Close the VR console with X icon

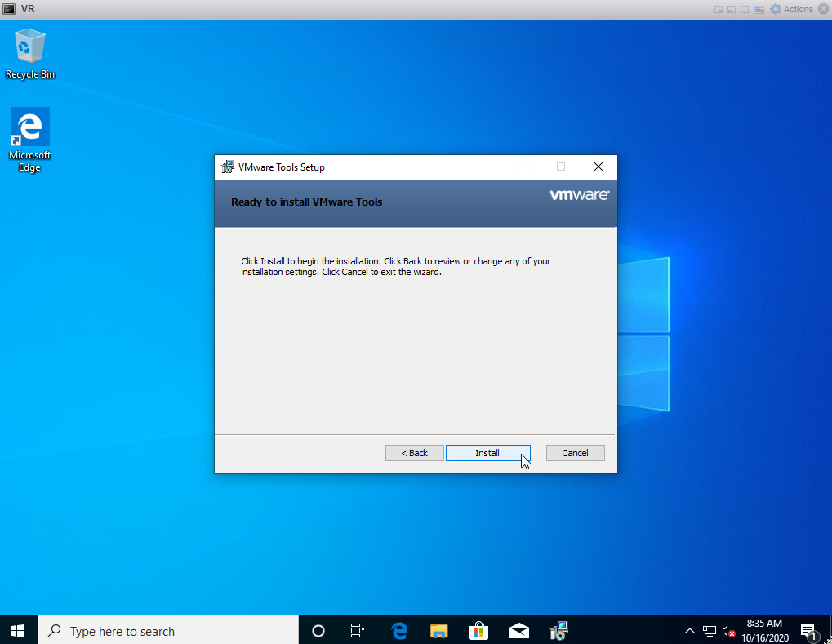(824, 9)
